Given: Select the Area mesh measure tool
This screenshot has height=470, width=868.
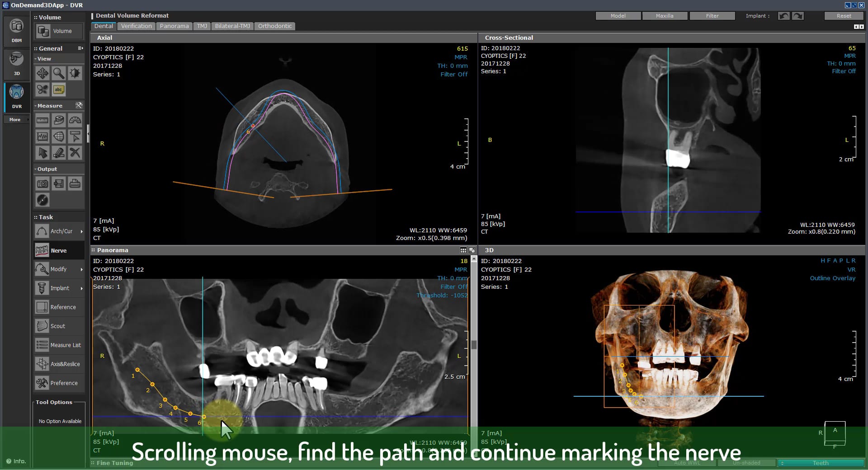Looking at the screenshot, I should [x=59, y=136].
